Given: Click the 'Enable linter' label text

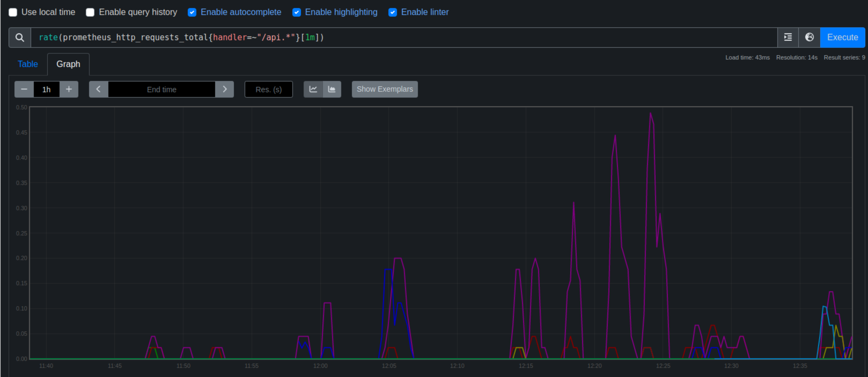Looking at the screenshot, I should tap(425, 12).
